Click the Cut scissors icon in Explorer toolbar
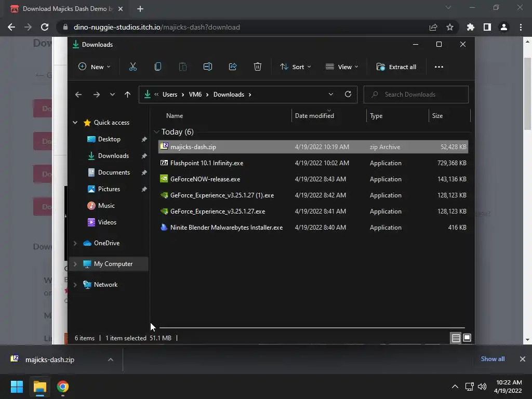The image size is (532, 399). click(132, 67)
